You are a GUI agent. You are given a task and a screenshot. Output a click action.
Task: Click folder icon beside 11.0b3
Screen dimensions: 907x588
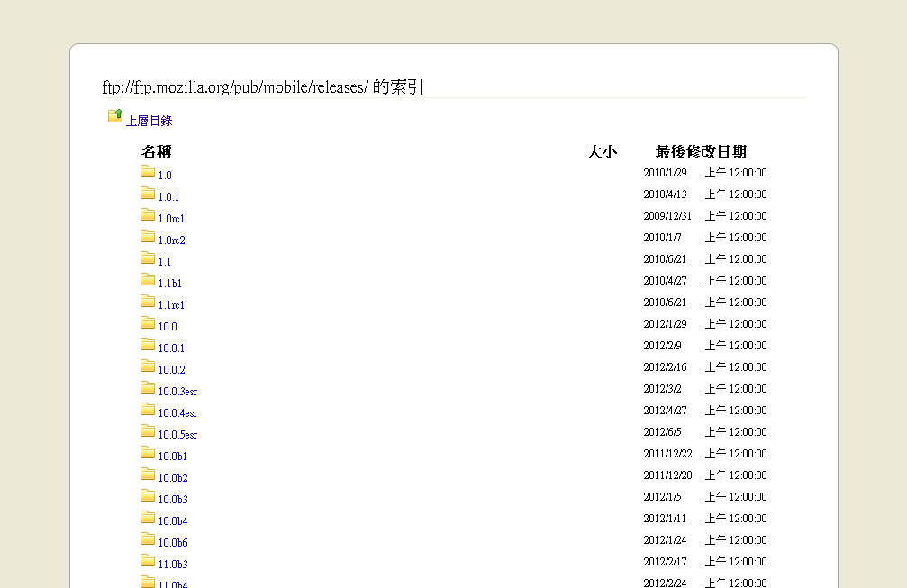click(148, 560)
